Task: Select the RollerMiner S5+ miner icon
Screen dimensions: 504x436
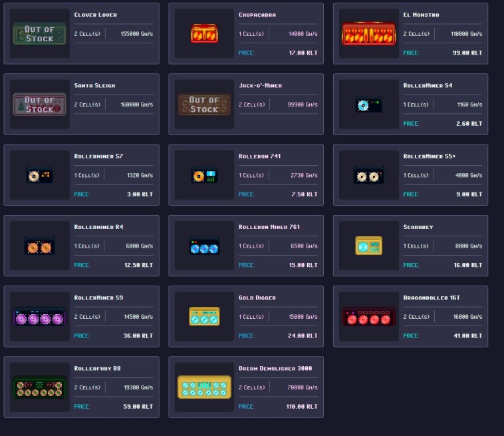Action: pos(368,175)
